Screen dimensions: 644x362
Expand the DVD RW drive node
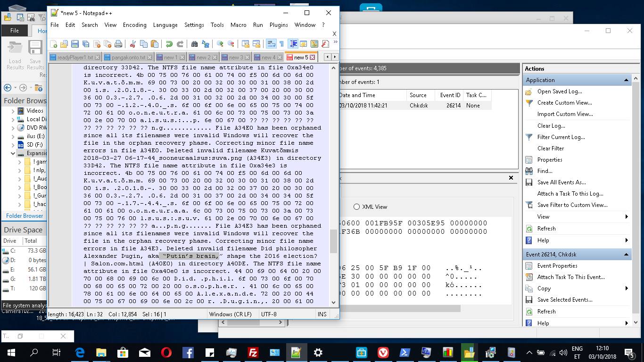[13, 128]
